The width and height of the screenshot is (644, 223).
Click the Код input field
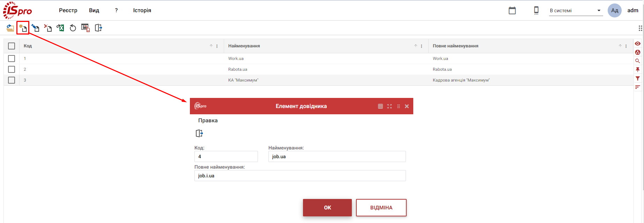pyautogui.click(x=226, y=156)
